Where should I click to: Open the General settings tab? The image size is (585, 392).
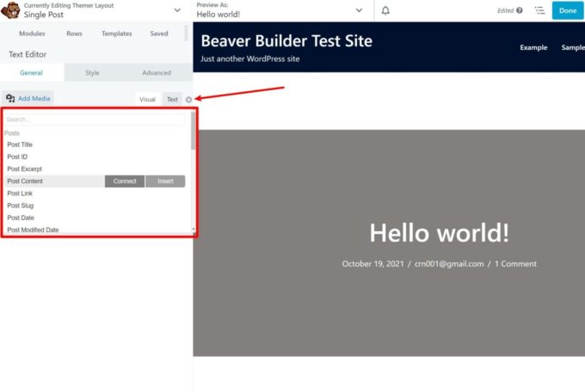click(31, 73)
